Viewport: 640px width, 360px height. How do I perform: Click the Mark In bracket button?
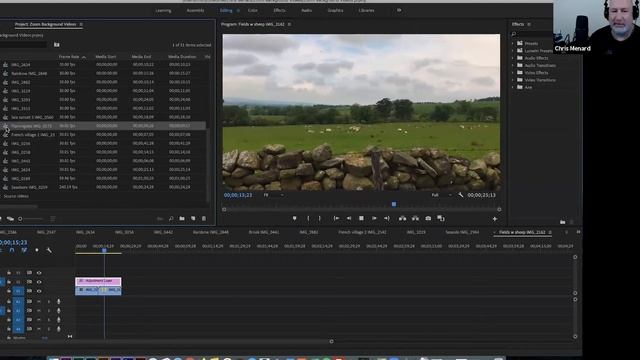(308, 218)
